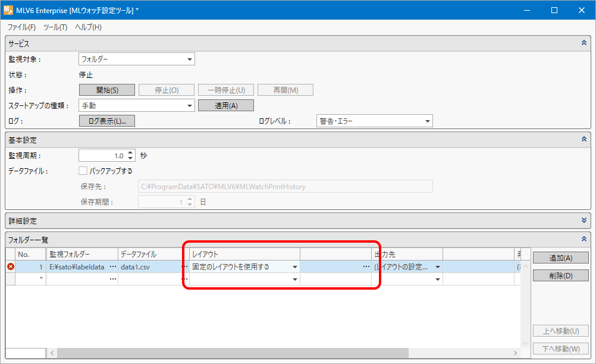
Task: Select row number 1 cell
Action: 30,266
